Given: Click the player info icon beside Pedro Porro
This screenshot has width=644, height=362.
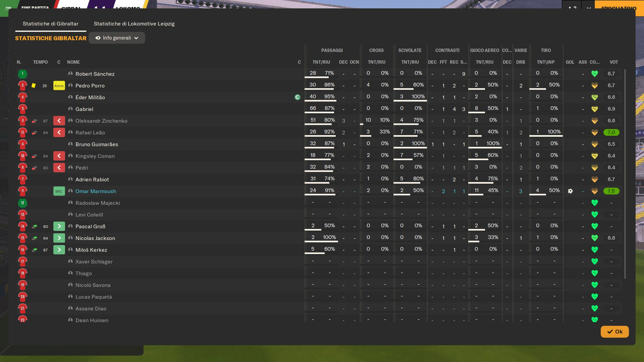Looking at the screenshot, I should click(x=70, y=85).
